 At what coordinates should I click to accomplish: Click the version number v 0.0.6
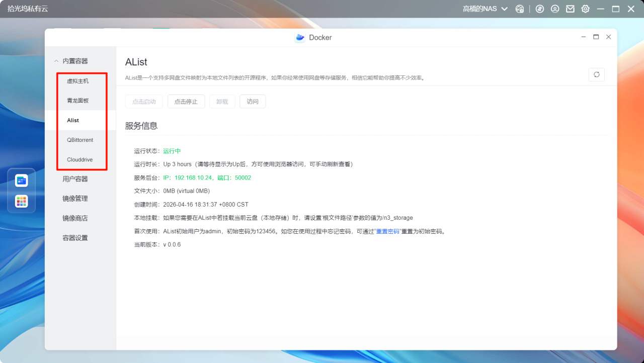coord(172,245)
